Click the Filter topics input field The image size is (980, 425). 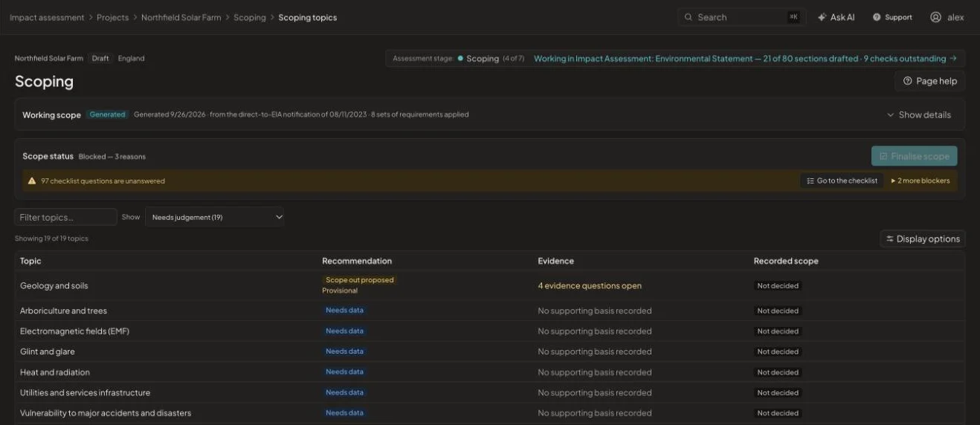[65, 217]
